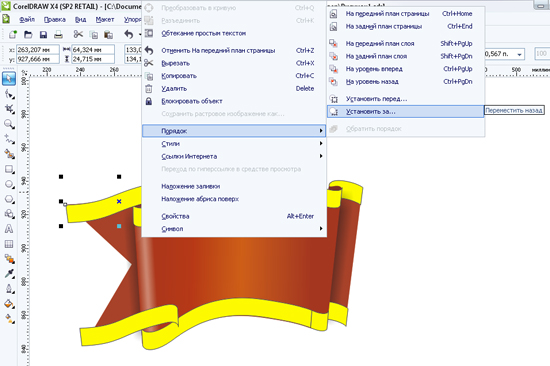550x366 pixels.
Task: Click the Paste clipboard toolbar icon
Action: click(x=108, y=34)
